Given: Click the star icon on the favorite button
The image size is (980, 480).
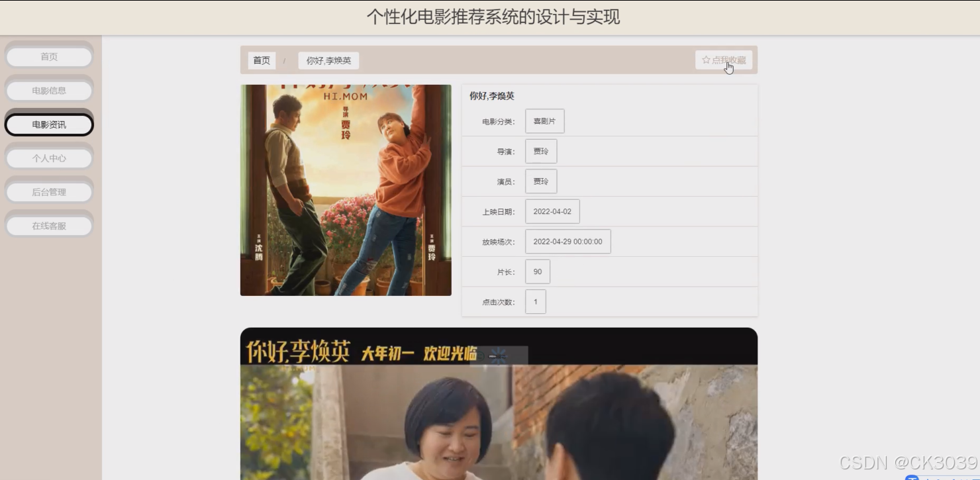Looking at the screenshot, I should [x=705, y=60].
